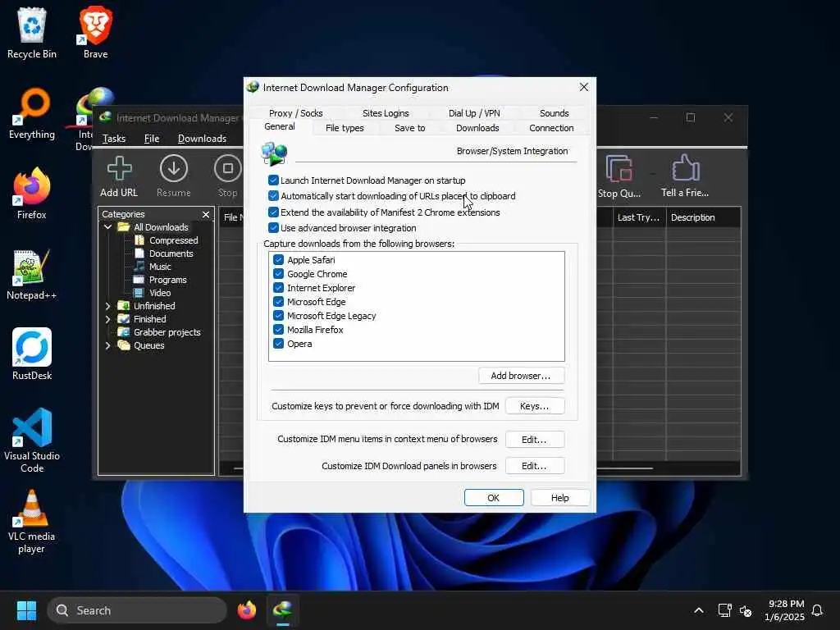The image size is (840, 630).
Task: Uncheck Google Chrome browser capture
Action: pos(278,274)
